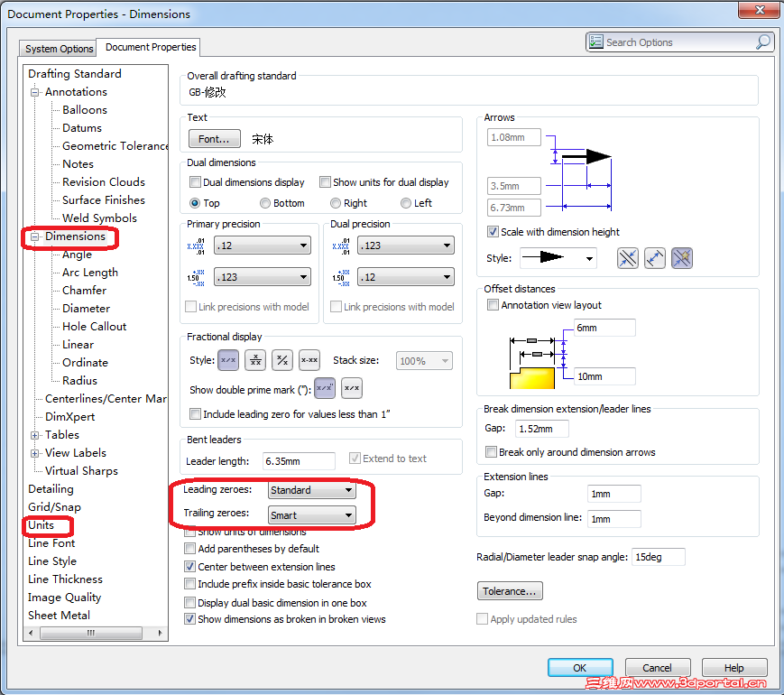Viewport: 784px width, 695px height.
Task: Check Include prefix inside basic tolerance box
Action: pyautogui.click(x=190, y=584)
